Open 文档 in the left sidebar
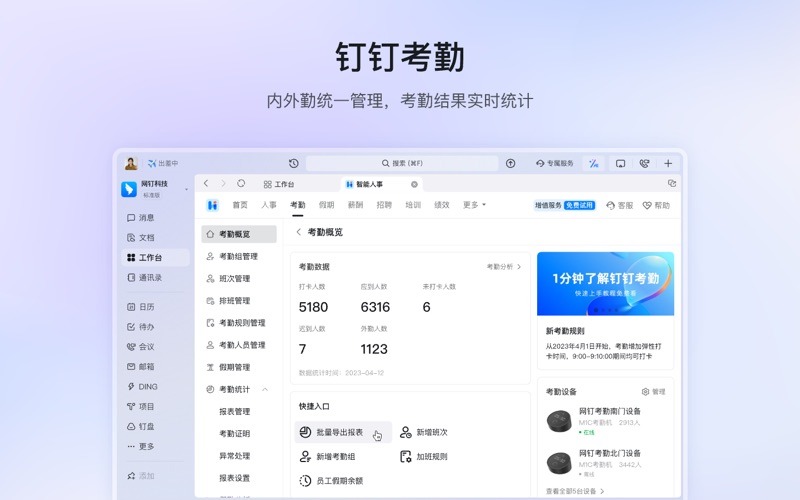 140,238
